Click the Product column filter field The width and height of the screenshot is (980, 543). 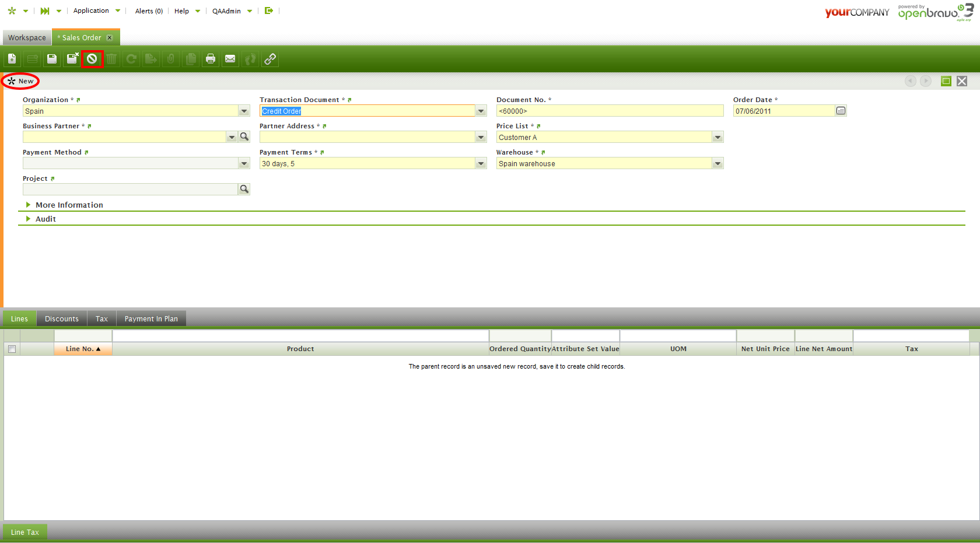pyautogui.click(x=300, y=336)
